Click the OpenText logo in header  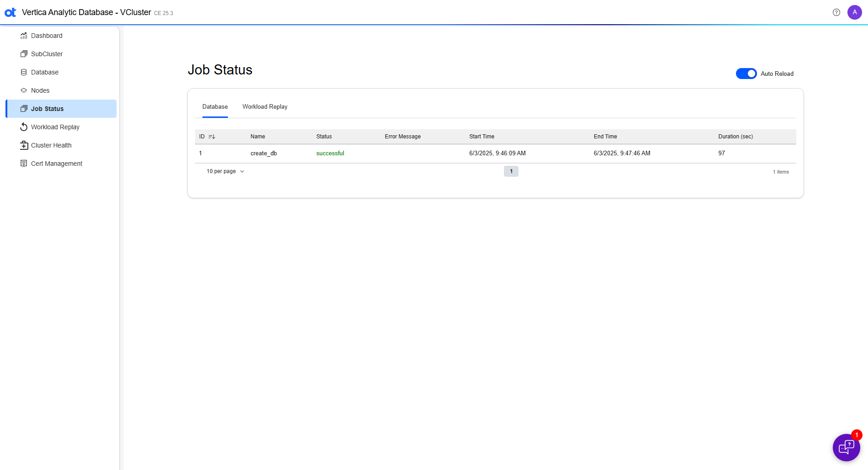pyautogui.click(x=10, y=12)
